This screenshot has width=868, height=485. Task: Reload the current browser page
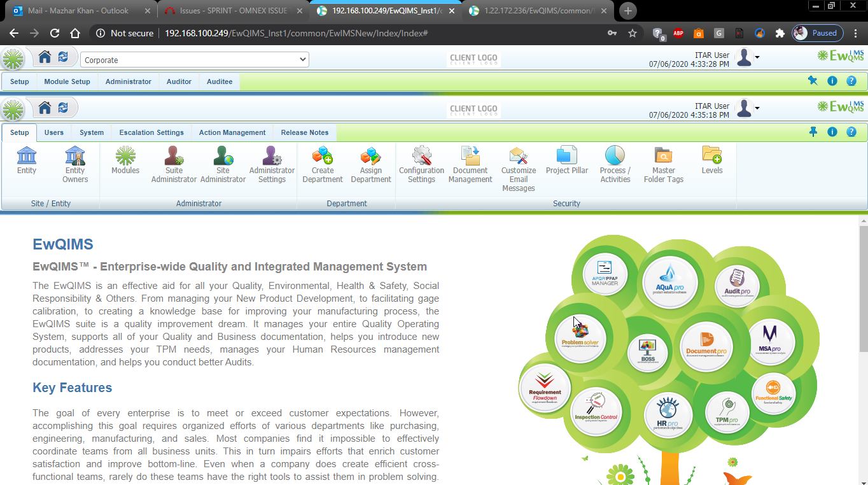[x=55, y=33]
